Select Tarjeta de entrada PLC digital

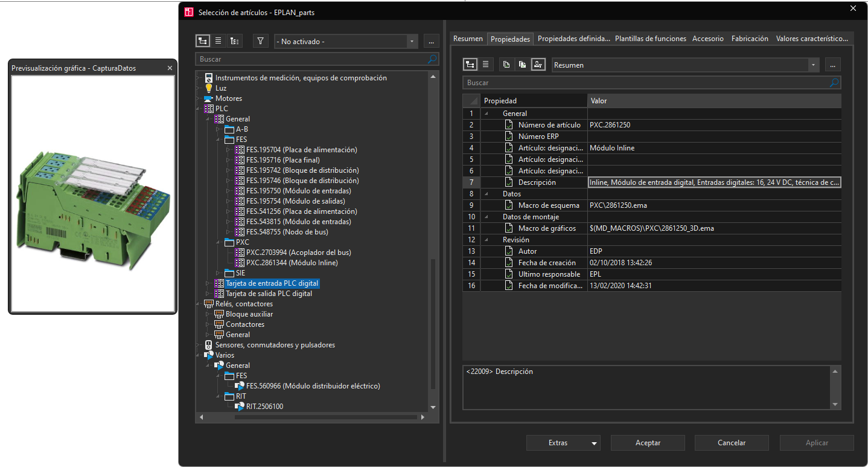pyautogui.click(x=272, y=283)
